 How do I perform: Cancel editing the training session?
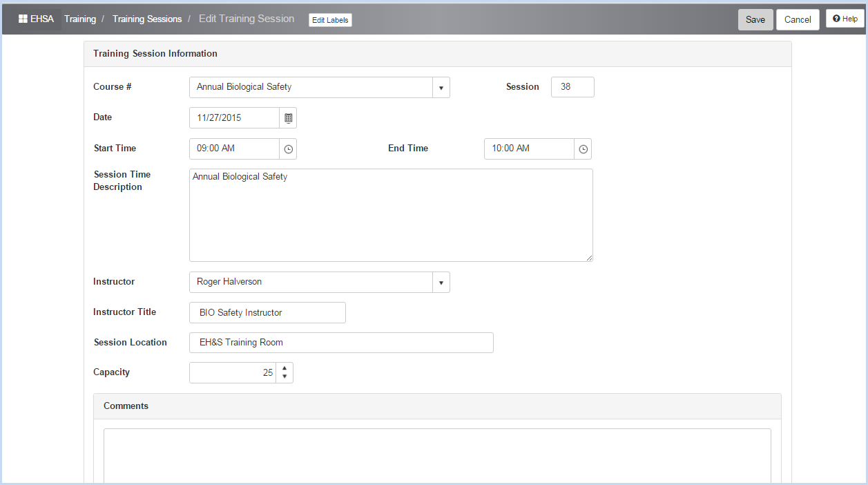798,19
